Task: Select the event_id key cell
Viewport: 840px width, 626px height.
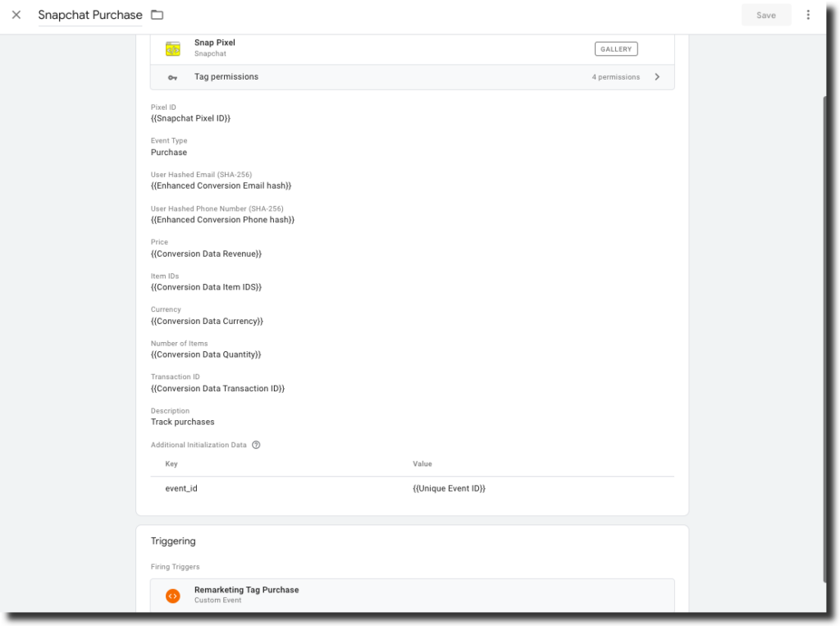Action: click(x=181, y=488)
